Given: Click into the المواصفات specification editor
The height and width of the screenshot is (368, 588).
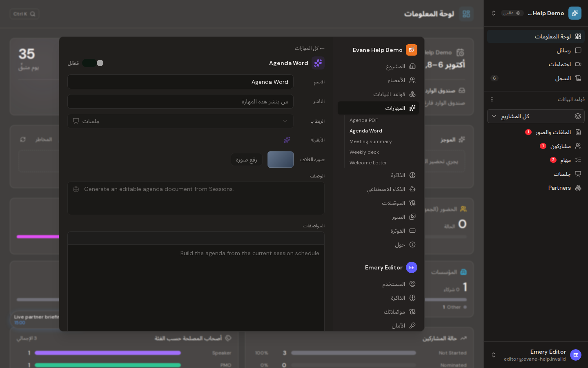Looking at the screenshot, I should pos(196,288).
